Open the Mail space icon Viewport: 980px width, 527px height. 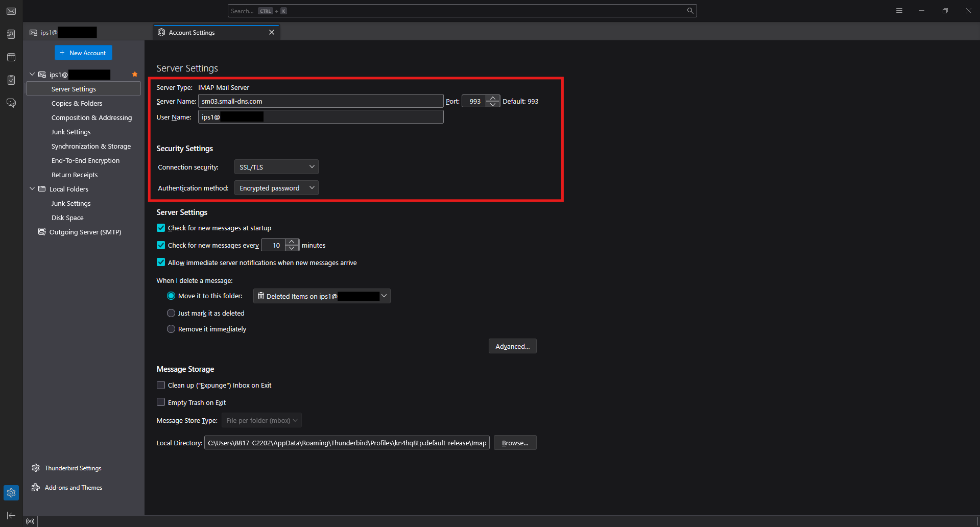coord(11,11)
